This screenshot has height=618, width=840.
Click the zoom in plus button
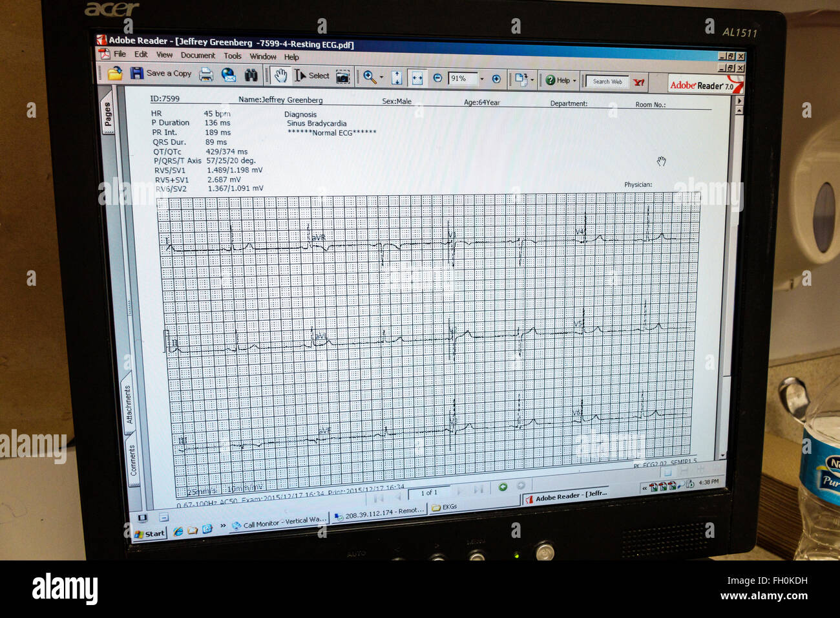pos(496,79)
